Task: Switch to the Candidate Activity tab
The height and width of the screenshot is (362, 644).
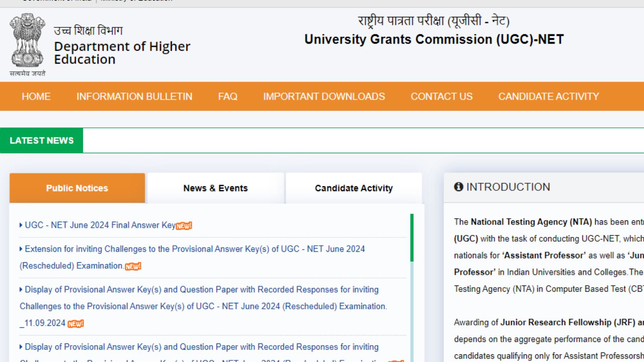Action: (x=353, y=187)
